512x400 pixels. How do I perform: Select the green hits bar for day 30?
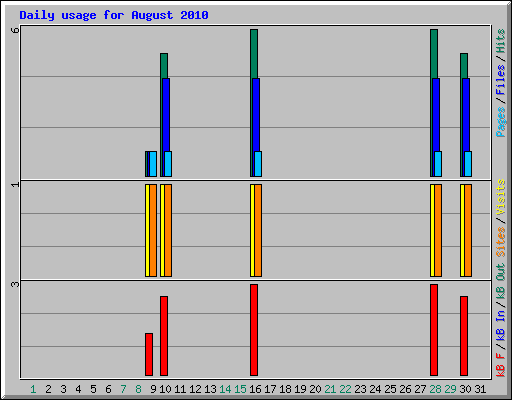tap(464, 66)
